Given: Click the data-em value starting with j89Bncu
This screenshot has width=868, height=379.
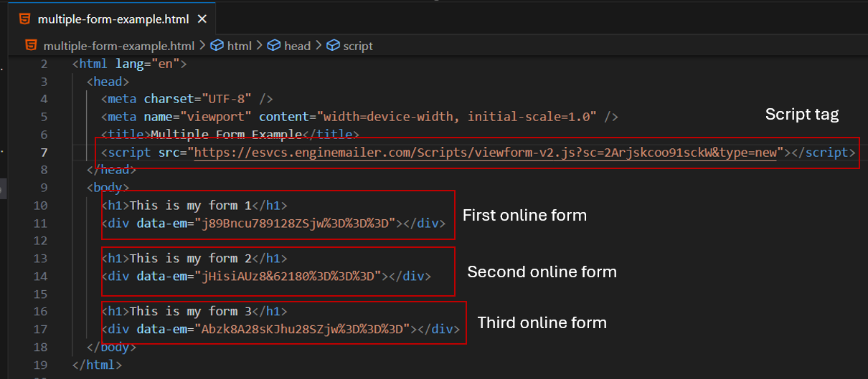Looking at the screenshot, I should (x=295, y=223).
